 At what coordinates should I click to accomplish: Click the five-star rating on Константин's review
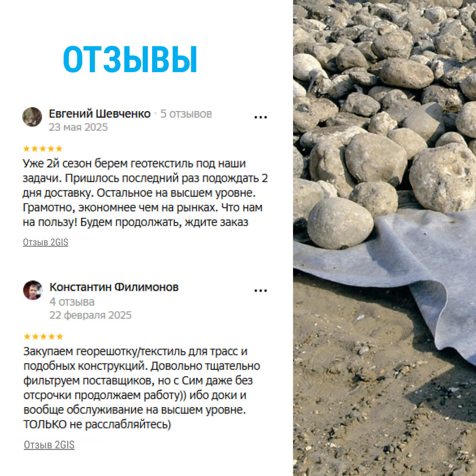tap(43, 337)
